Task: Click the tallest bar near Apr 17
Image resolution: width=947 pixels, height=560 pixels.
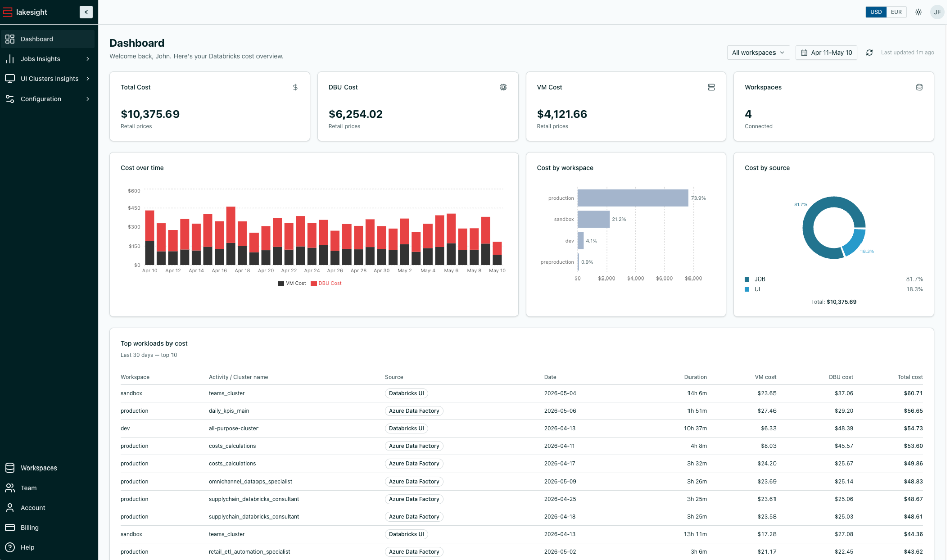Action: (231, 235)
